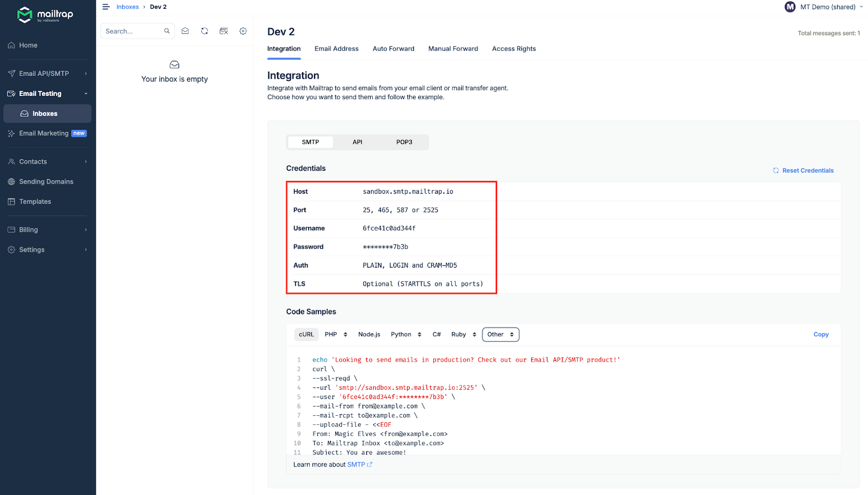The height and width of the screenshot is (495, 868).
Task: Expand the Billing submenu chevron
Action: (86, 230)
